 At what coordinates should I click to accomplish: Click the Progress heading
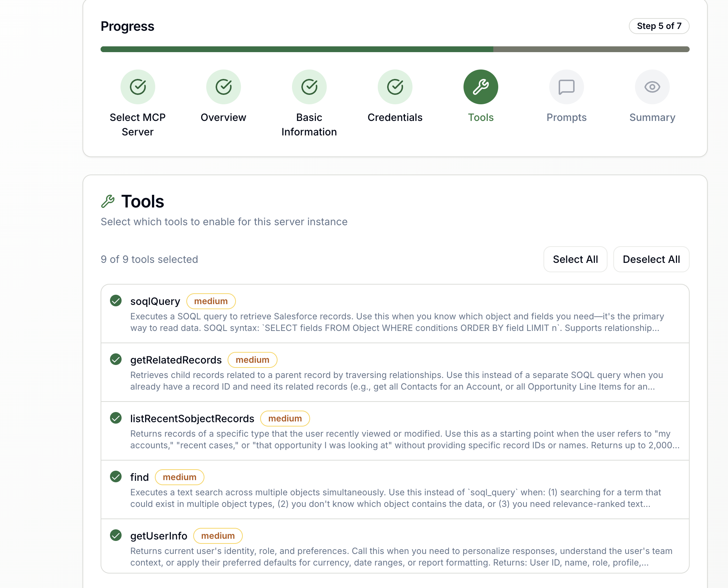pyautogui.click(x=127, y=26)
